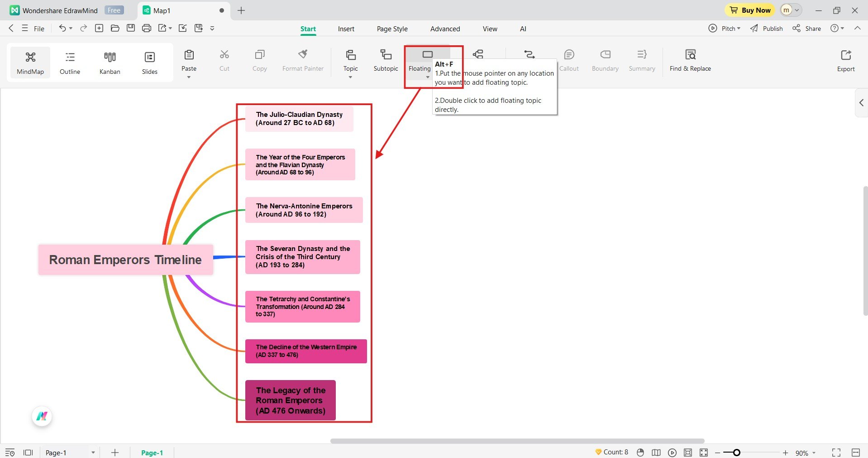Click the Export icon on the right

click(845, 60)
